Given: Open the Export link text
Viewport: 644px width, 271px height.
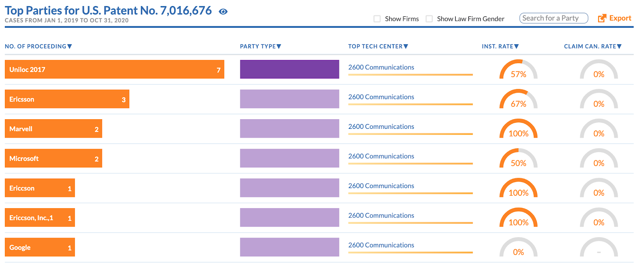Looking at the screenshot, I should [x=620, y=18].
